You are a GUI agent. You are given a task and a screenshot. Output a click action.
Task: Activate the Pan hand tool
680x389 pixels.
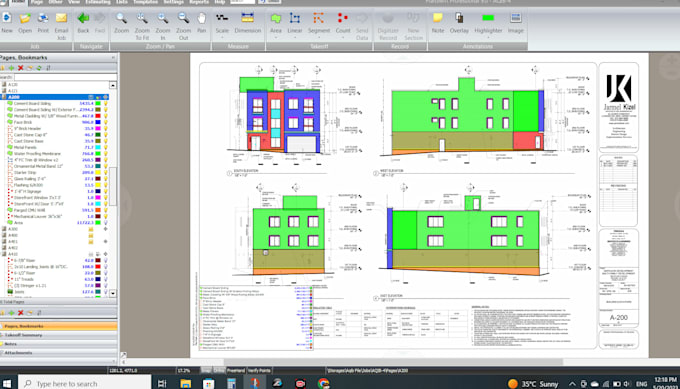[202, 23]
